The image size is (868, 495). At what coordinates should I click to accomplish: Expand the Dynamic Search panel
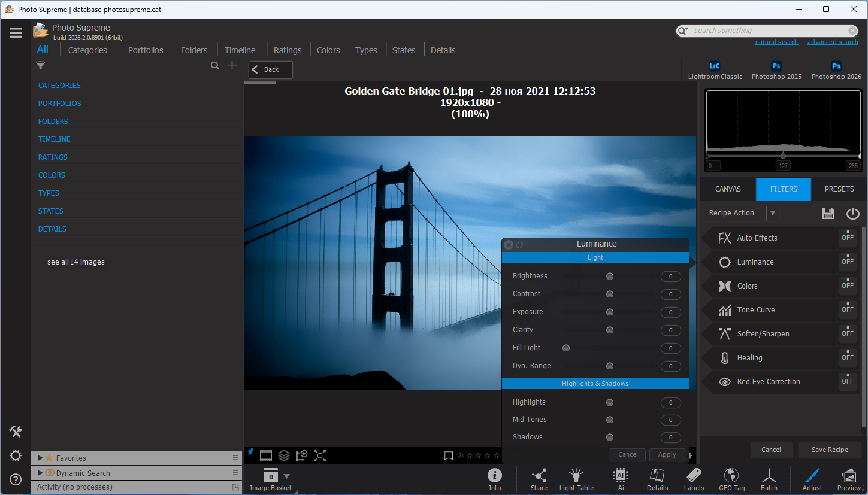click(41, 473)
